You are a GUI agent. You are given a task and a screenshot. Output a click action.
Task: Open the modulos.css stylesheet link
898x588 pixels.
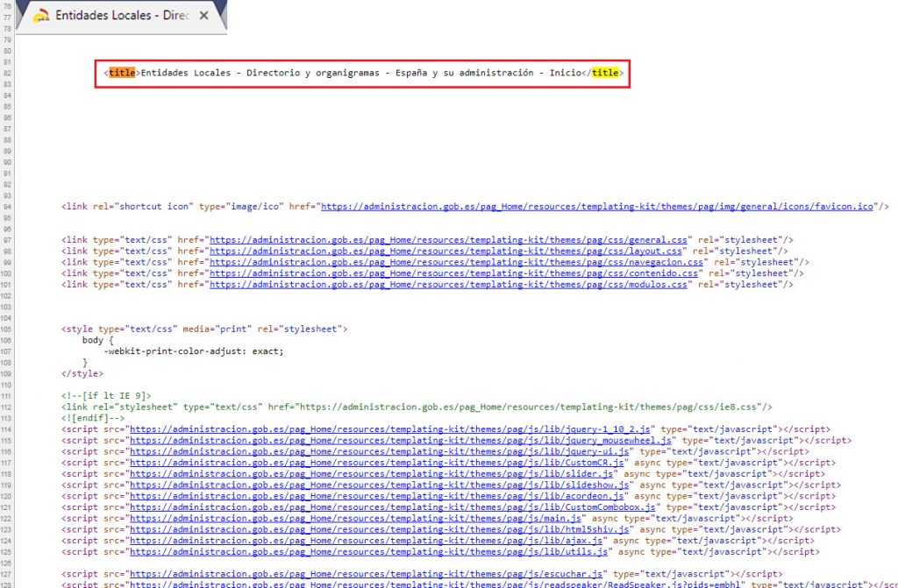coord(448,285)
